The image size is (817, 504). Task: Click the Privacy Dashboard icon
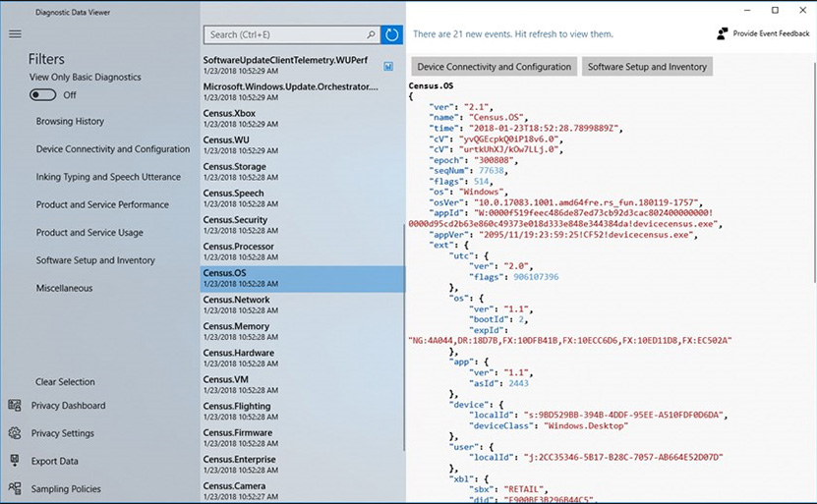(x=15, y=405)
